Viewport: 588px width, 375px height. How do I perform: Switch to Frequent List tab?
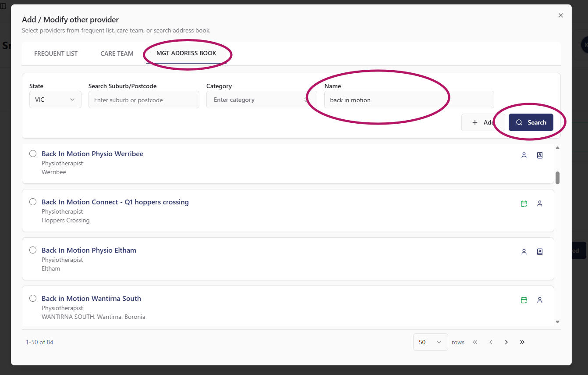click(56, 54)
